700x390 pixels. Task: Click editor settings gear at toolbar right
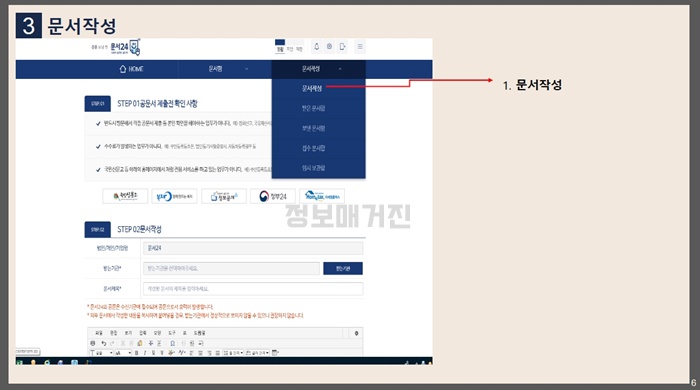pyautogui.click(x=356, y=333)
